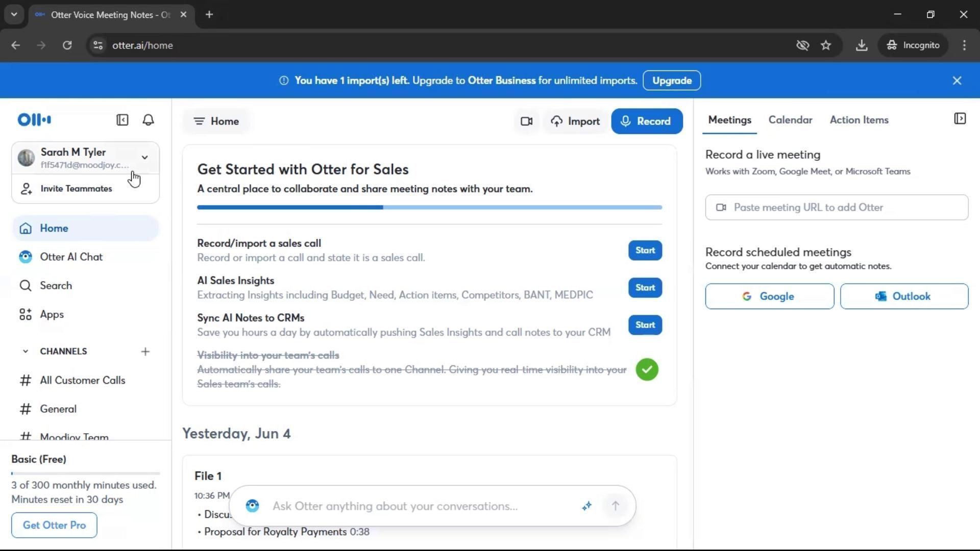Click the video camera meeting icon
Screen dimensions: 980x551
526,121
